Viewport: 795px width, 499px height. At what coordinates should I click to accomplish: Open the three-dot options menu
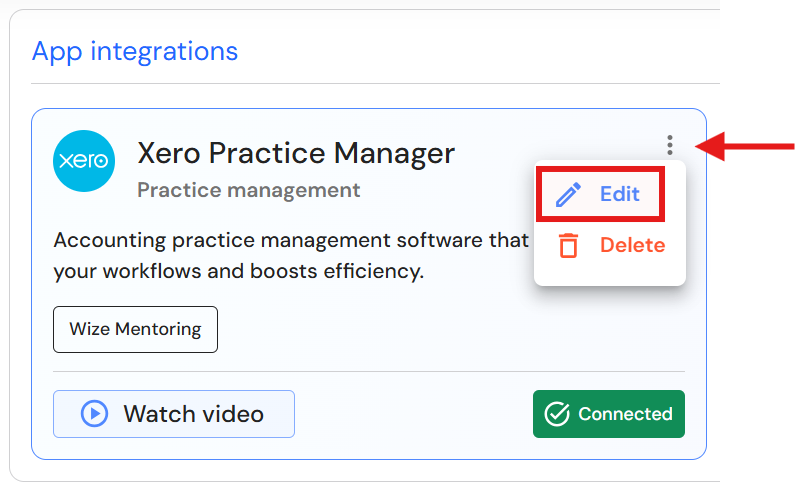tap(670, 146)
